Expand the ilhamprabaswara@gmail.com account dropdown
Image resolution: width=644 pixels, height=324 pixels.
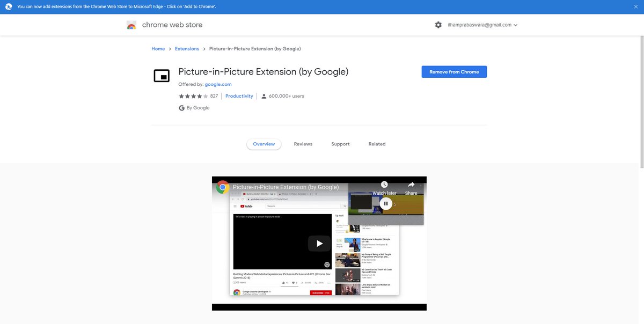coord(482,25)
